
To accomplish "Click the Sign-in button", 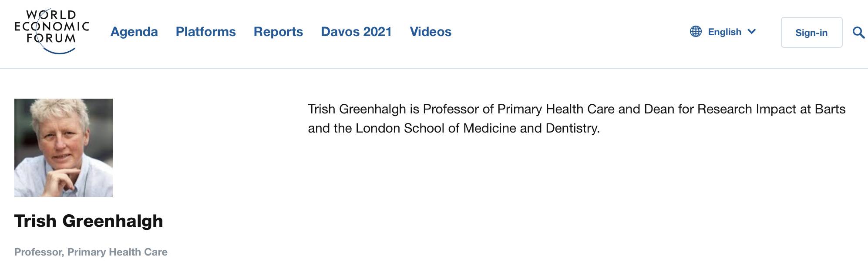I will (x=811, y=33).
